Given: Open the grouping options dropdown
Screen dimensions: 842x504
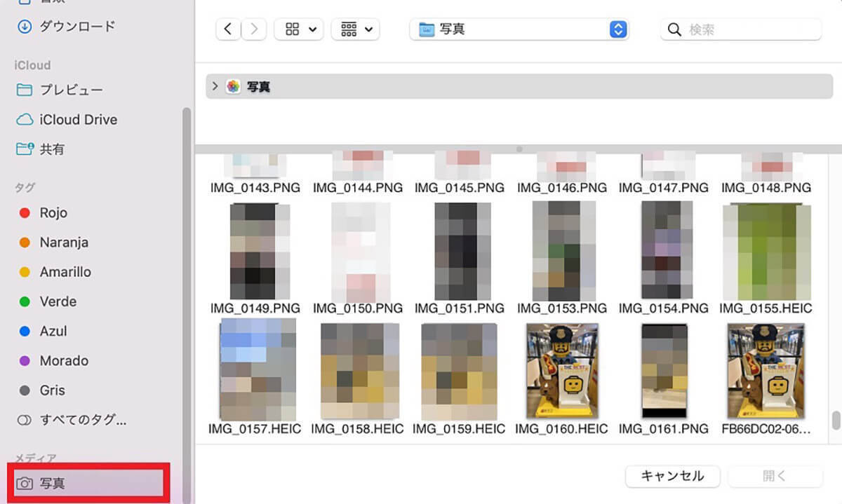Looking at the screenshot, I should (355, 29).
